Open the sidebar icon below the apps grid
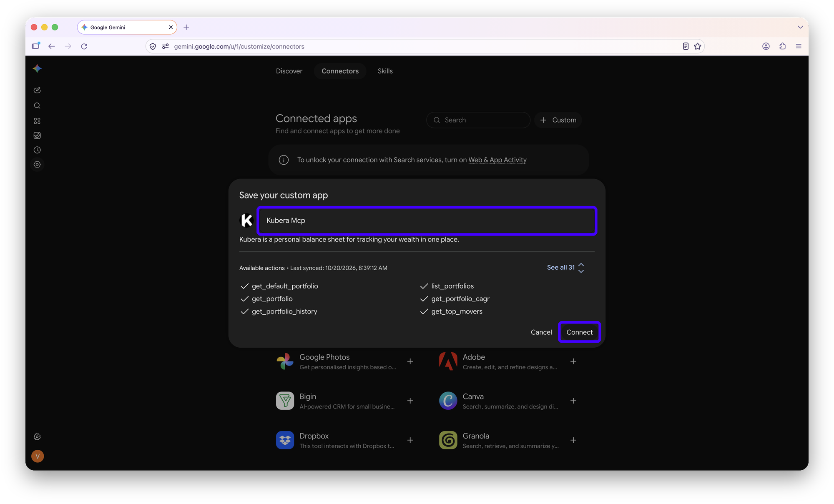Image resolution: width=834 pixels, height=504 pixels. (x=37, y=135)
